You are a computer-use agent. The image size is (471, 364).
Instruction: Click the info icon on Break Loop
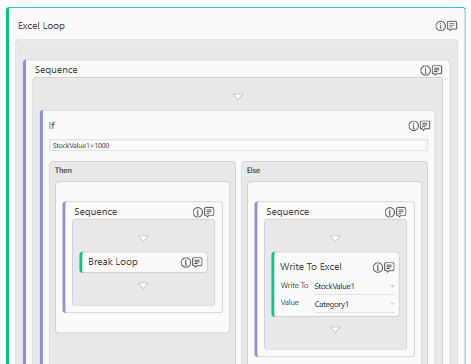[186, 262]
